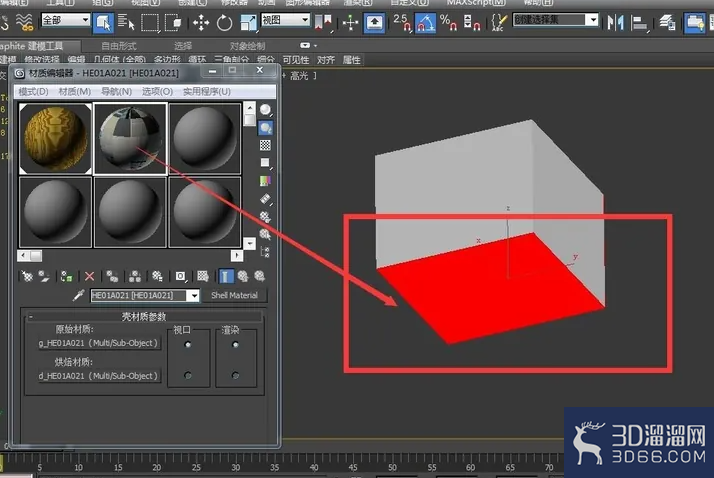The image size is (714, 478).
Task: Click the red X Reset Material icon
Action: [89, 276]
